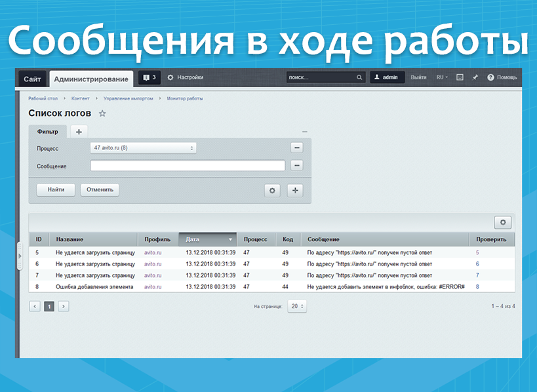This screenshot has width=537, height=392.
Task: Switch to the Сайт tab
Action: pos(32,79)
